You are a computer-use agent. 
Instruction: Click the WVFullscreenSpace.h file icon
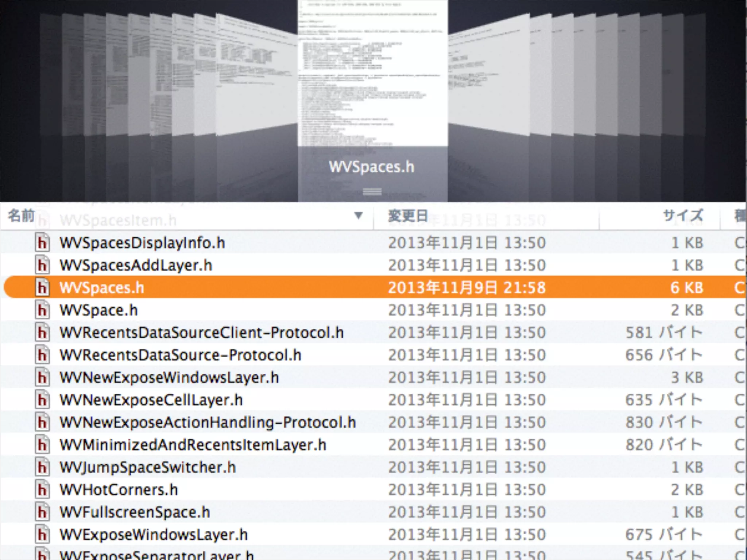[42, 512]
